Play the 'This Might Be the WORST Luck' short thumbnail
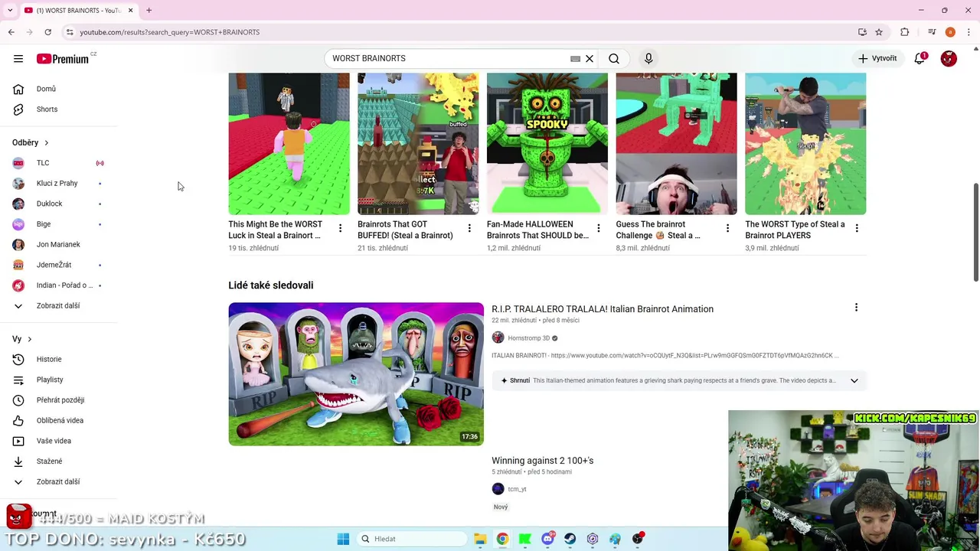The width and height of the screenshot is (980, 551). point(289,144)
